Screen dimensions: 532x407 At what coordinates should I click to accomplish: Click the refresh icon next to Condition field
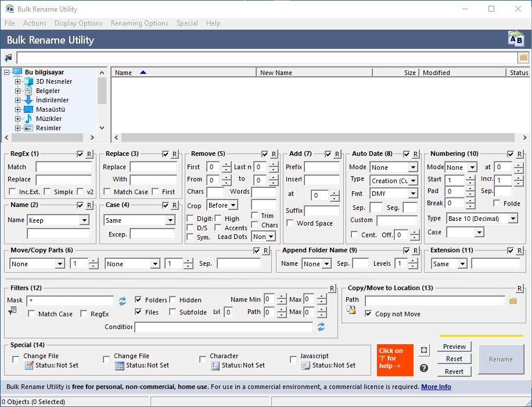[x=321, y=327]
